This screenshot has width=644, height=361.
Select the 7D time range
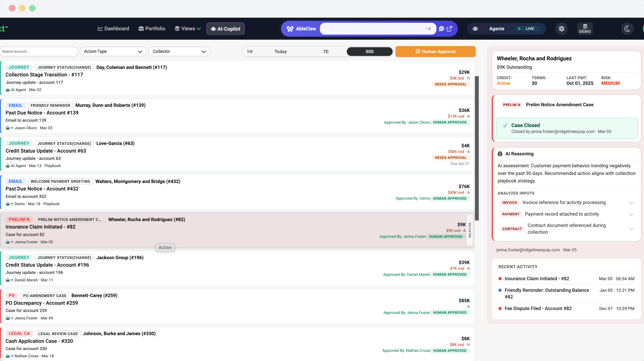click(326, 51)
